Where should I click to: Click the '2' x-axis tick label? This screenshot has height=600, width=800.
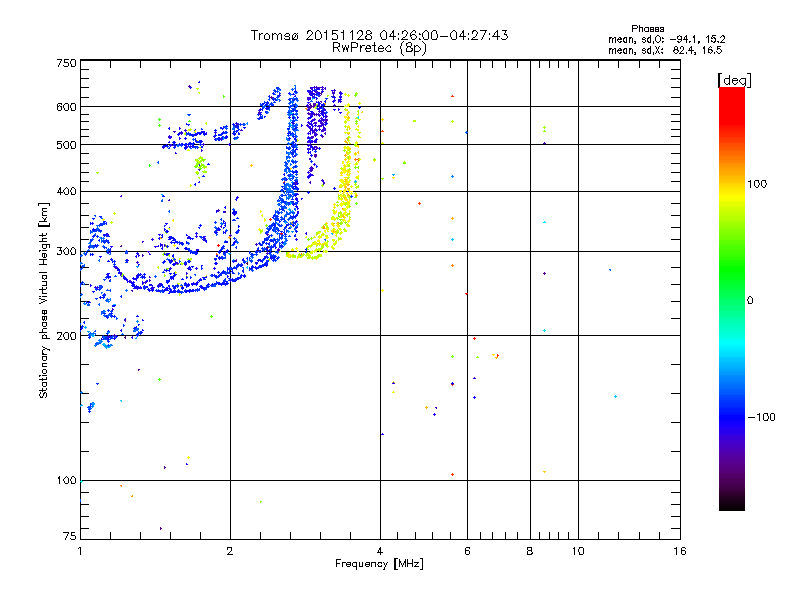pyautogui.click(x=230, y=551)
